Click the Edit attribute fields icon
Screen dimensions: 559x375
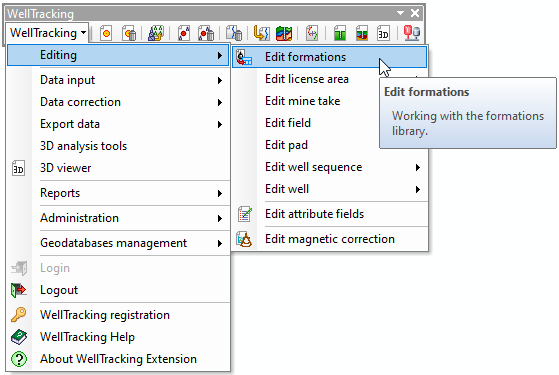coord(245,214)
